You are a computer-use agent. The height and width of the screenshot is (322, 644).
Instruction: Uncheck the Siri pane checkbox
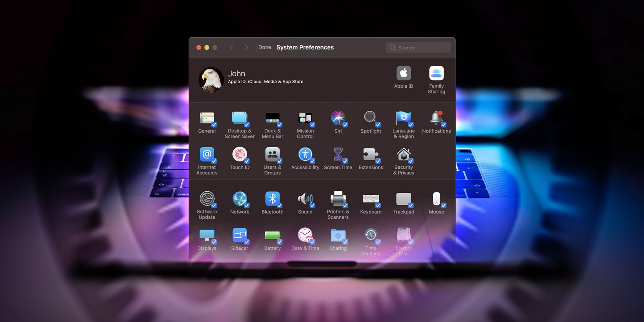click(345, 125)
